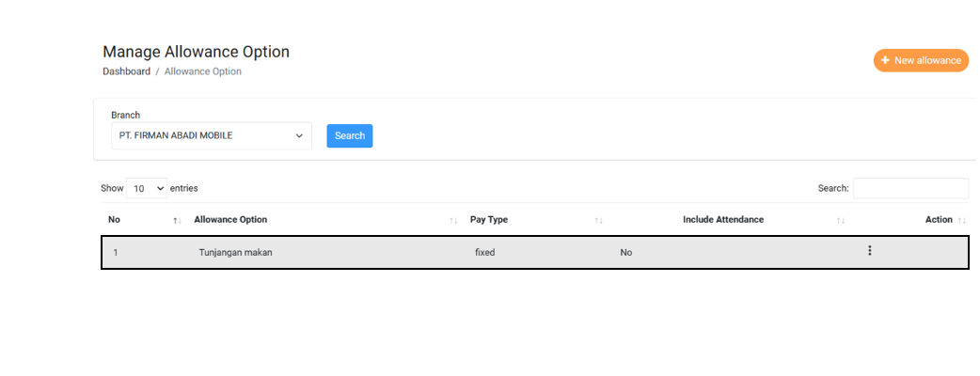Viewport: 980px width, 376px height.
Task: Click row number 1 in the table
Action: point(116,252)
